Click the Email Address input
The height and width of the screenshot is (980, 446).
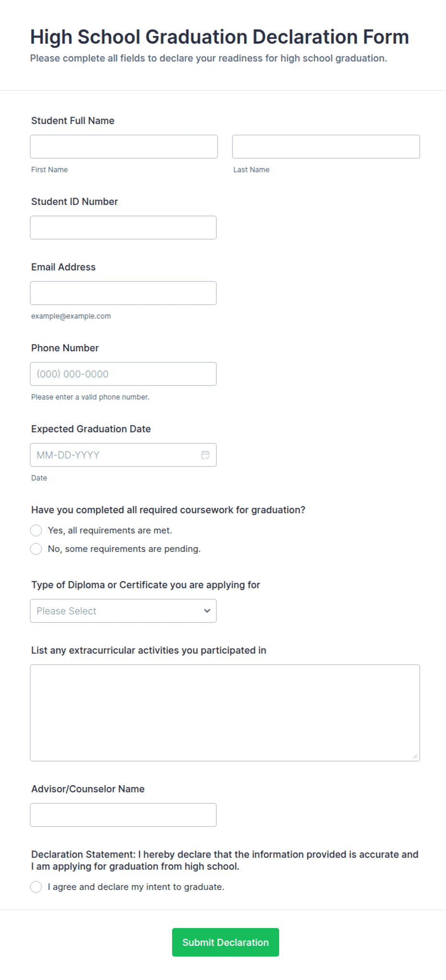click(x=123, y=293)
